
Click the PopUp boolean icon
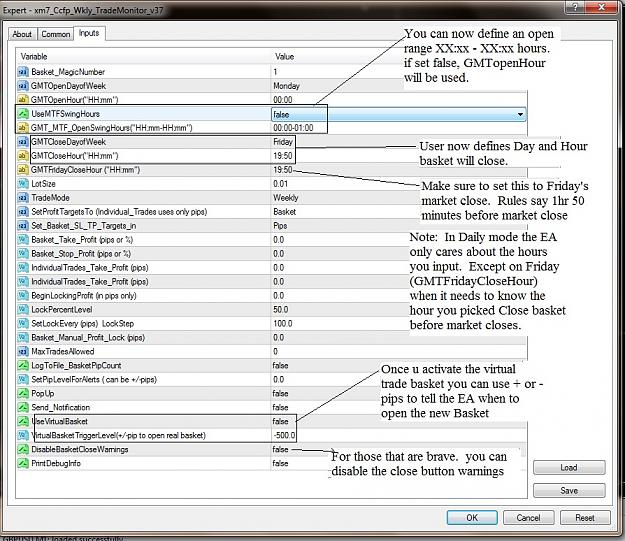[x=23, y=393]
